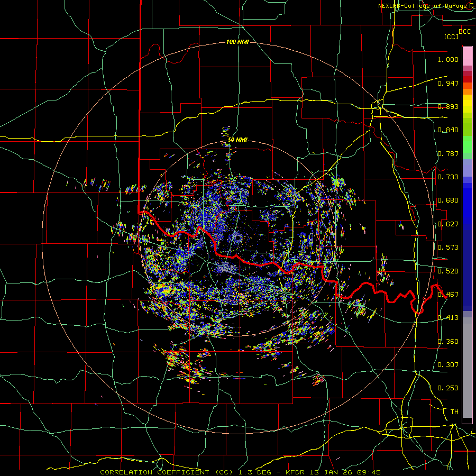Screen dimensions: 476x476
Task: Click the 0.840 scale value
Action: click(x=448, y=130)
